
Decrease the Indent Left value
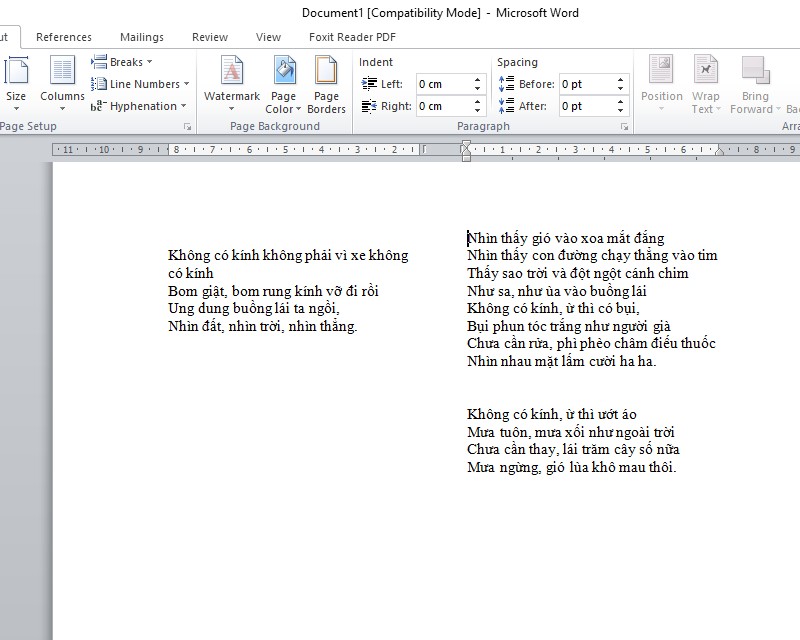click(x=478, y=89)
